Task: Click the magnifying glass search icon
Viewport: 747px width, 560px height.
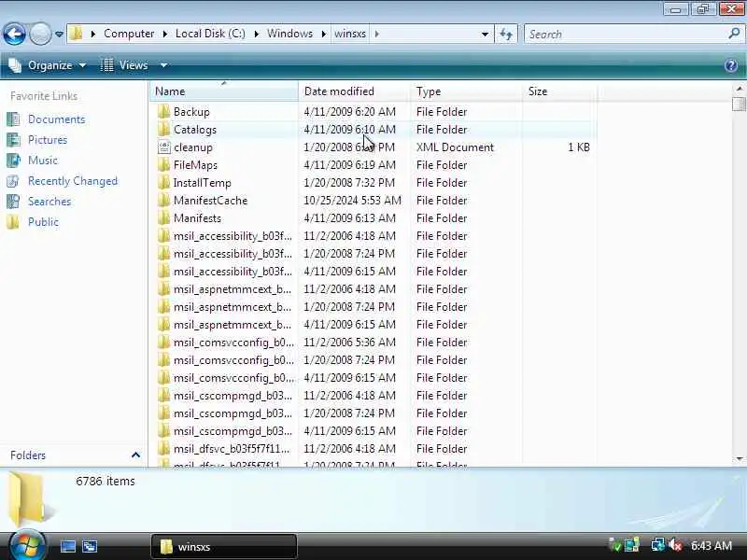Action: (734, 34)
